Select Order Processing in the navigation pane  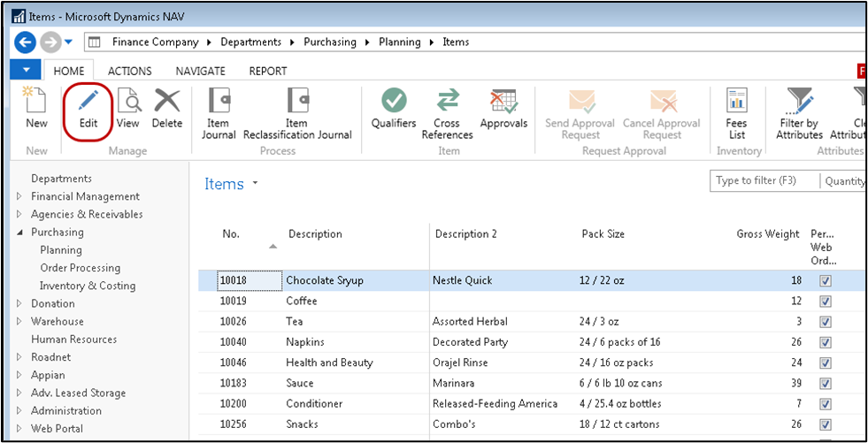click(81, 268)
